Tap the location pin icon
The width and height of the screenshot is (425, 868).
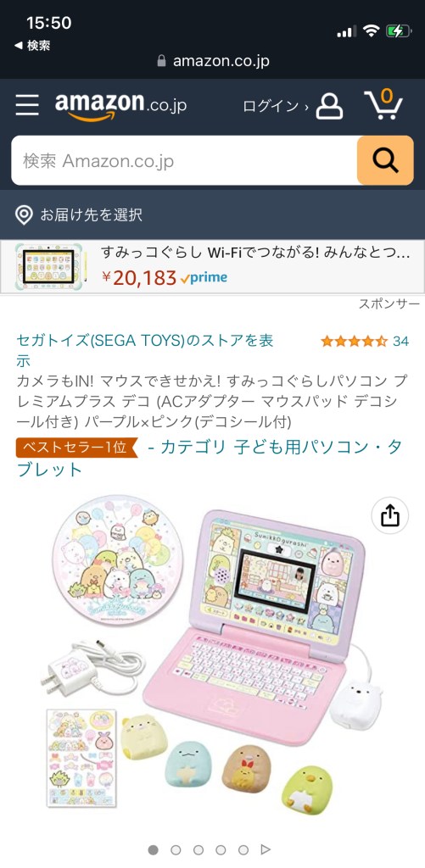pyautogui.click(x=24, y=214)
